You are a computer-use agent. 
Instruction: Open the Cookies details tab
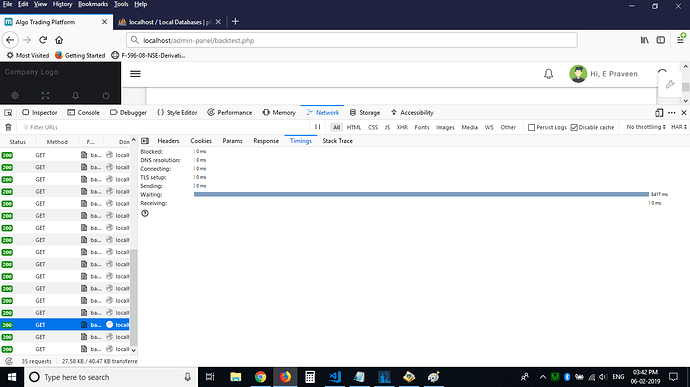point(201,141)
